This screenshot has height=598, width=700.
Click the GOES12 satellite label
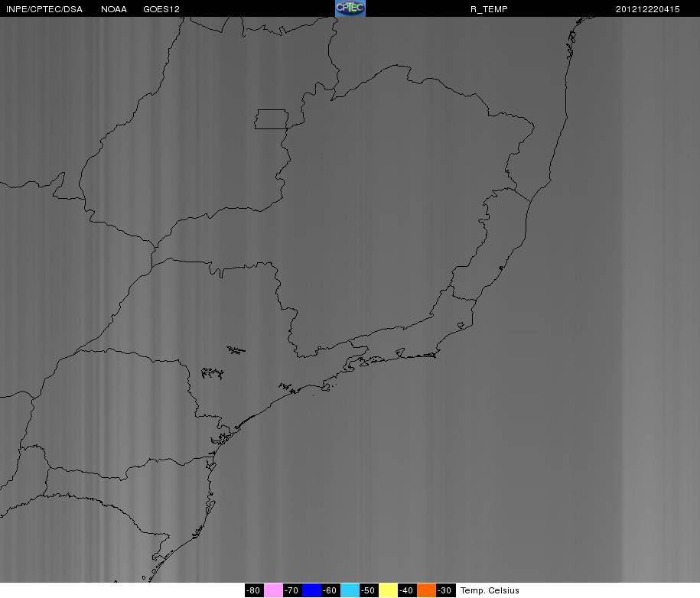pyautogui.click(x=161, y=9)
